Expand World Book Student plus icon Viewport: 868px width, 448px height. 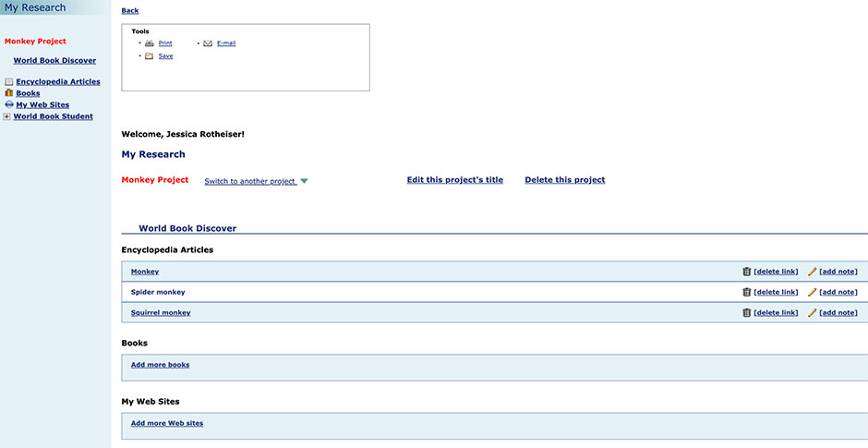6,116
